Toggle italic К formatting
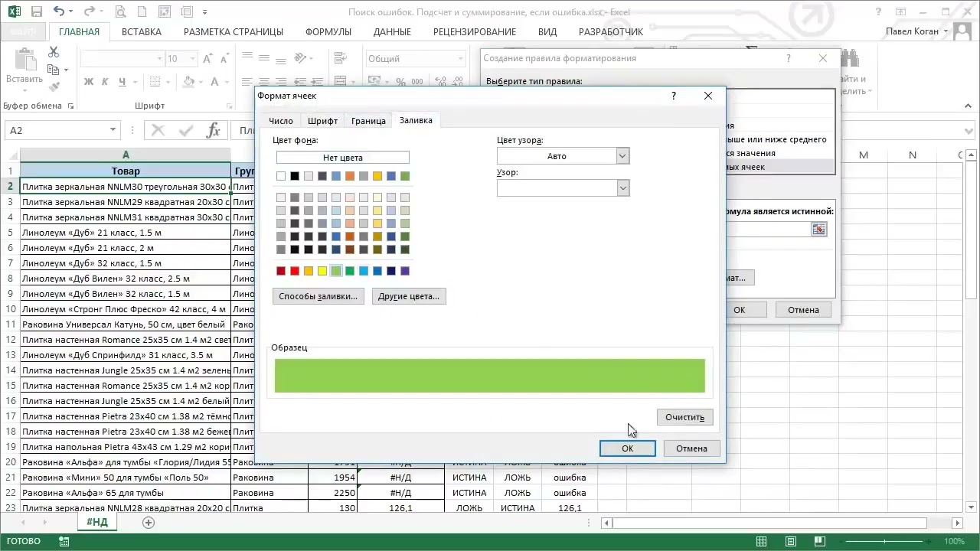The image size is (980, 551). click(105, 82)
